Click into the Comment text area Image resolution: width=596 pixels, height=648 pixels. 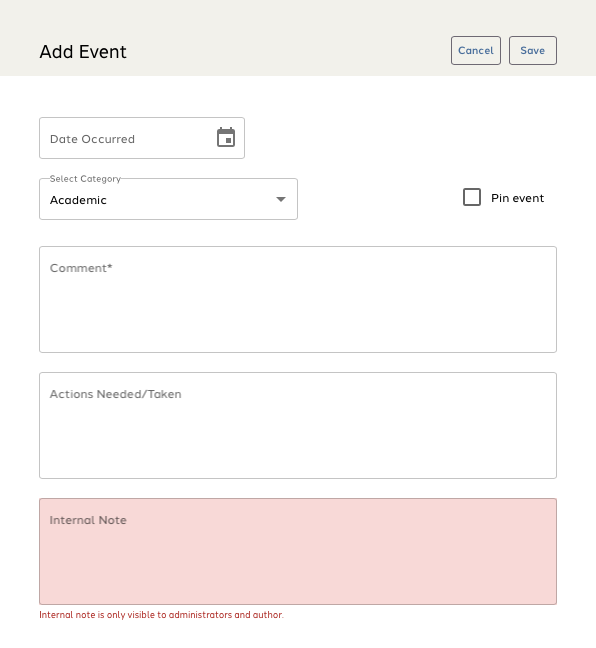[298, 300]
